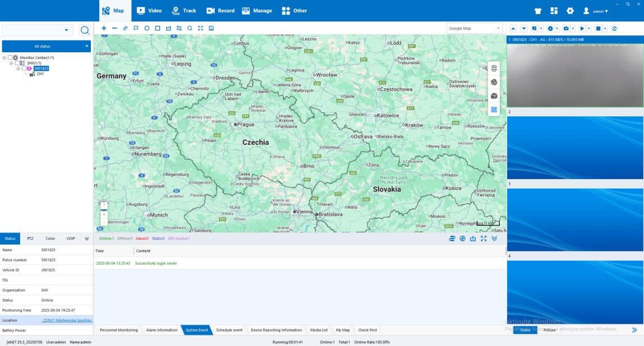Open settings gear icon in top header

pos(570,11)
